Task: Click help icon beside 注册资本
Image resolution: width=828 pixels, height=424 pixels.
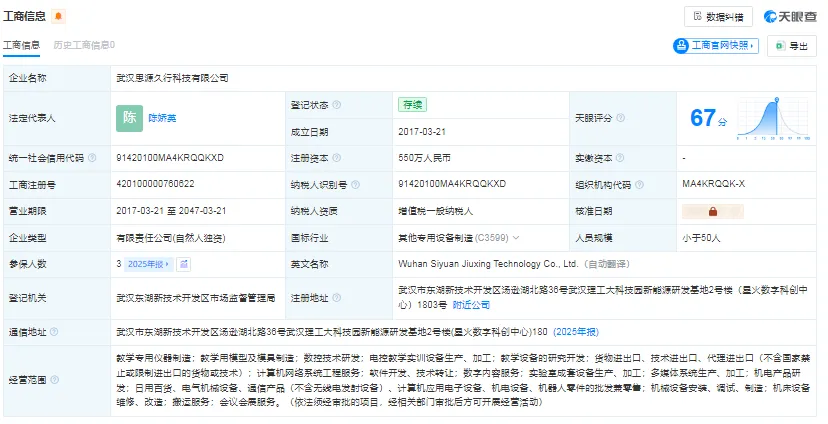Action: [336, 158]
